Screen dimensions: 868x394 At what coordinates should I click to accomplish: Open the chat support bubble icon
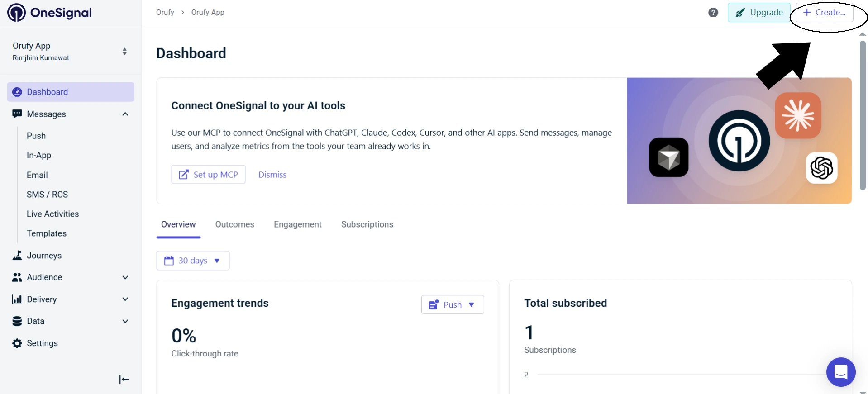(x=841, y=372)
